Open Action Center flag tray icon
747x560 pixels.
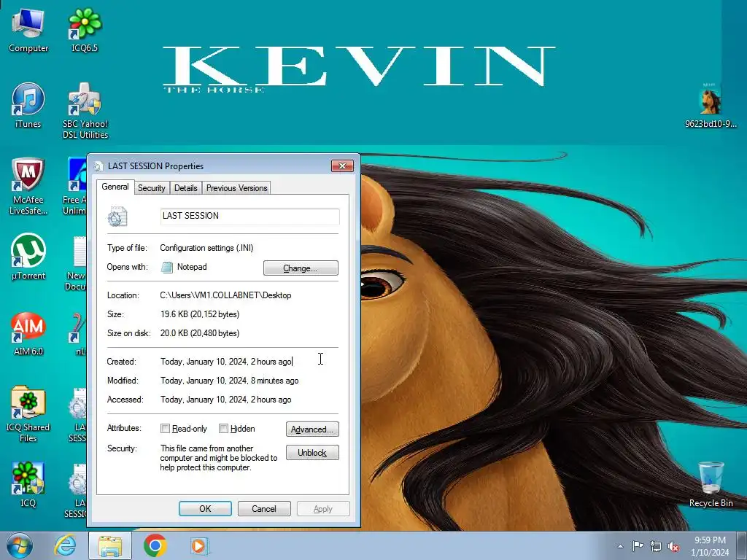[x=638, y=546]
